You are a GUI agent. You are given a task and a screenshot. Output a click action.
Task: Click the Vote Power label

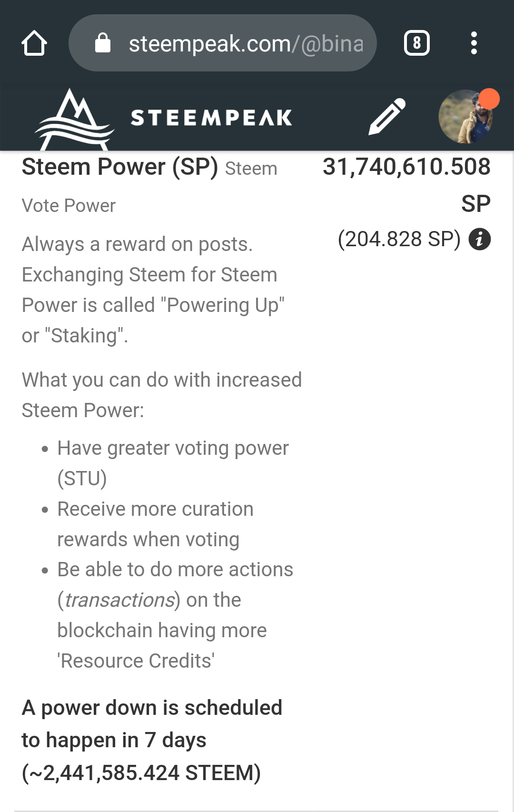tap(69, 206)
